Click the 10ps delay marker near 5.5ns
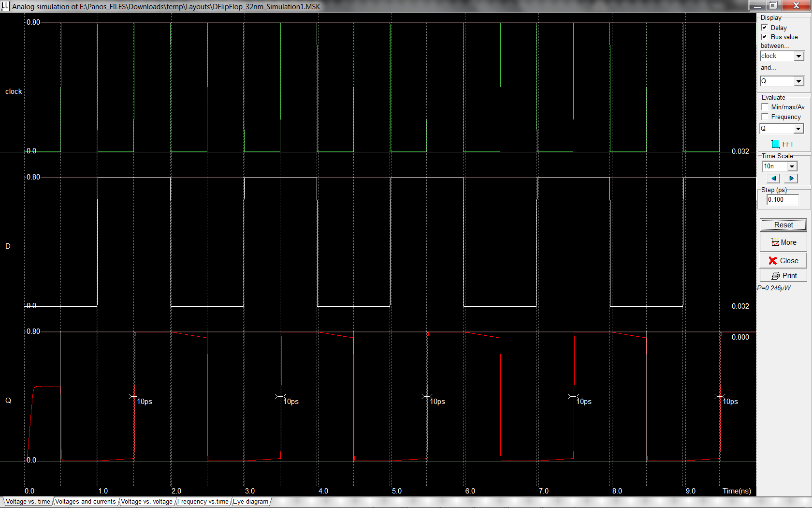812x508 pixels. (437, 402)
